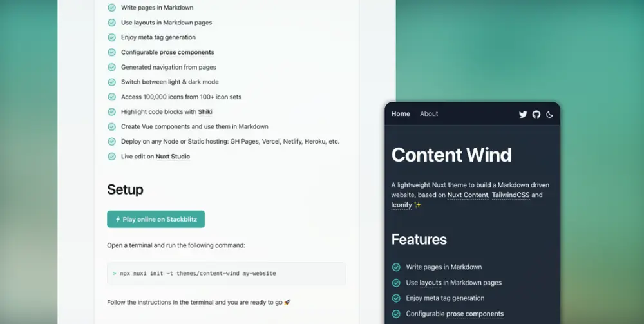Open the layouts link in the dark preview

430,283
